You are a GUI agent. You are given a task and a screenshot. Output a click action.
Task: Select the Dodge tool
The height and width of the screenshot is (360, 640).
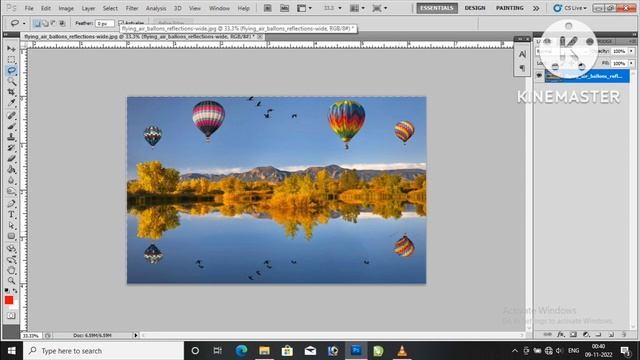point(11,191)
